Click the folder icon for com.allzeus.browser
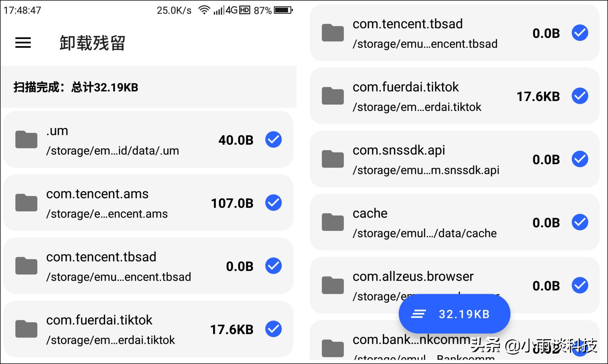The height and width of the screenshot is (364, 608). pos(333,285)
